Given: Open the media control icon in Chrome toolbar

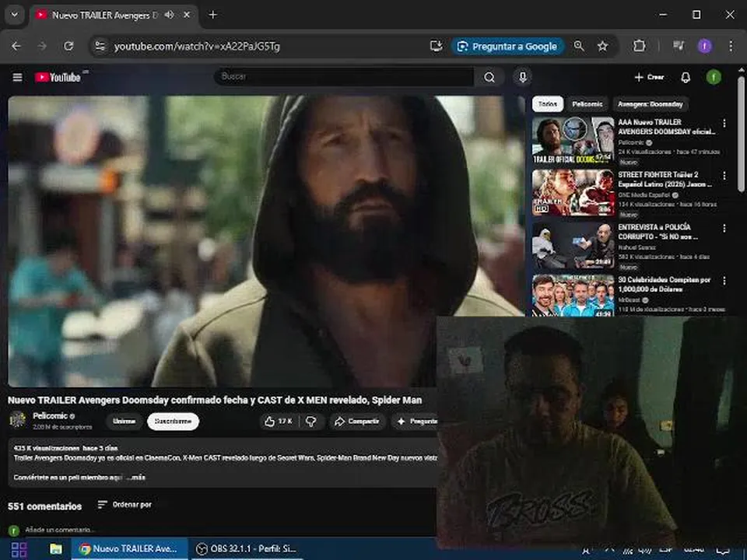Looking at the screenshot, I should (x=679, y=46).
